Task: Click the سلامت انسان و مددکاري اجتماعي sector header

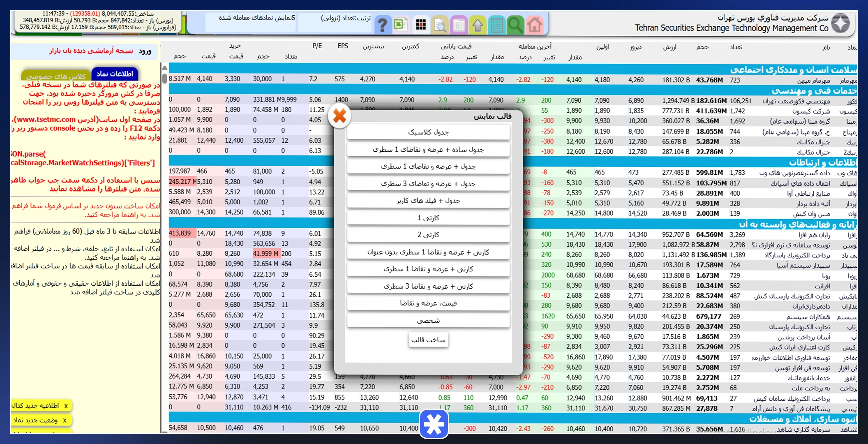Action: (793, 69)
